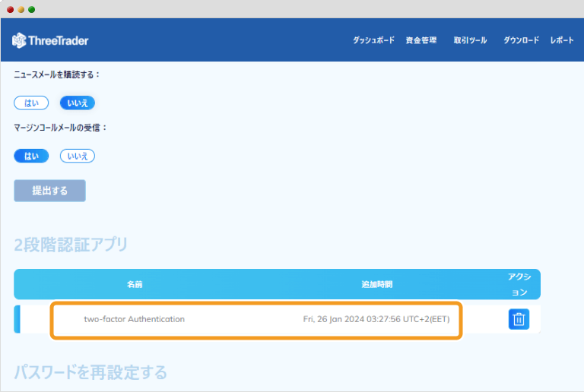Open the ダウンロード menu

521,40
